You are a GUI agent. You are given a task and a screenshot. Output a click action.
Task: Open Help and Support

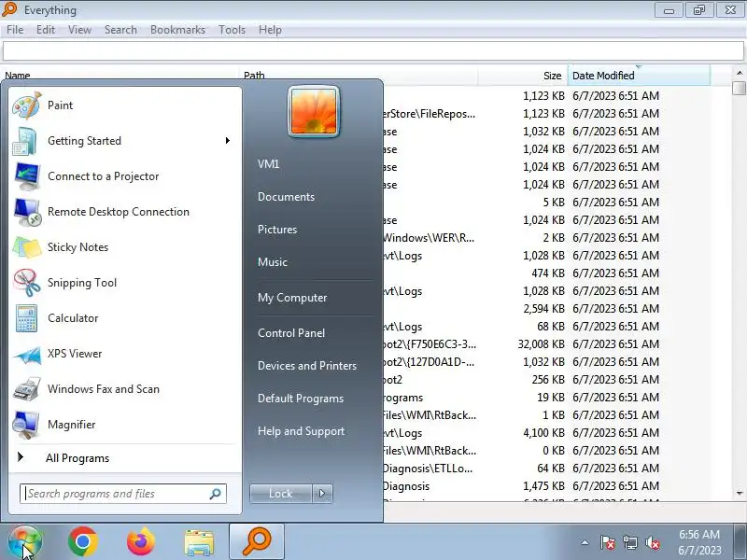coord(301,431)
